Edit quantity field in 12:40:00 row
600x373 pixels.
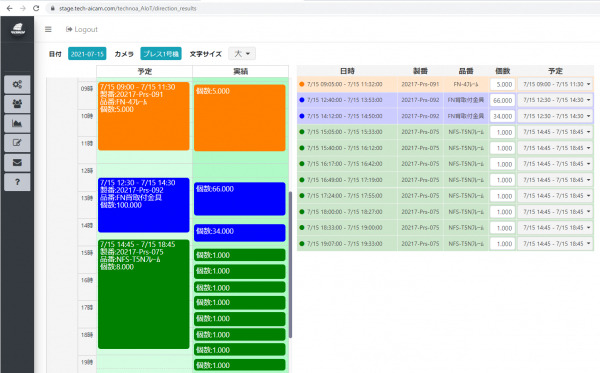pos(502,100)
